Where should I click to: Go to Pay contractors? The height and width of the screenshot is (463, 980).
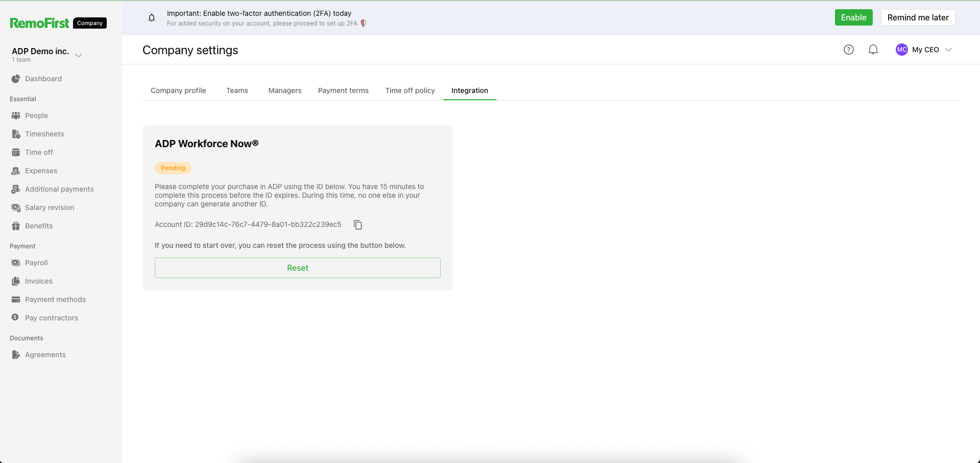(52, 318)
